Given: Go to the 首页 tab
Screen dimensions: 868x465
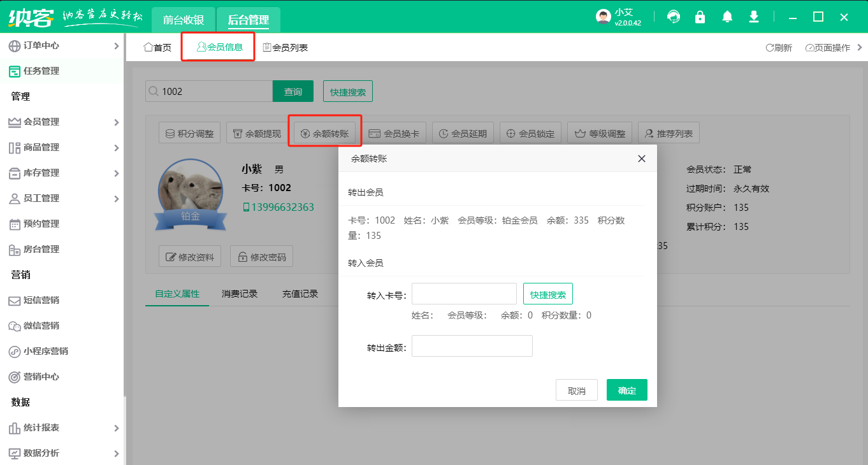Looking at the screenshot, I should pyautogui.click(x=157, y=48).
